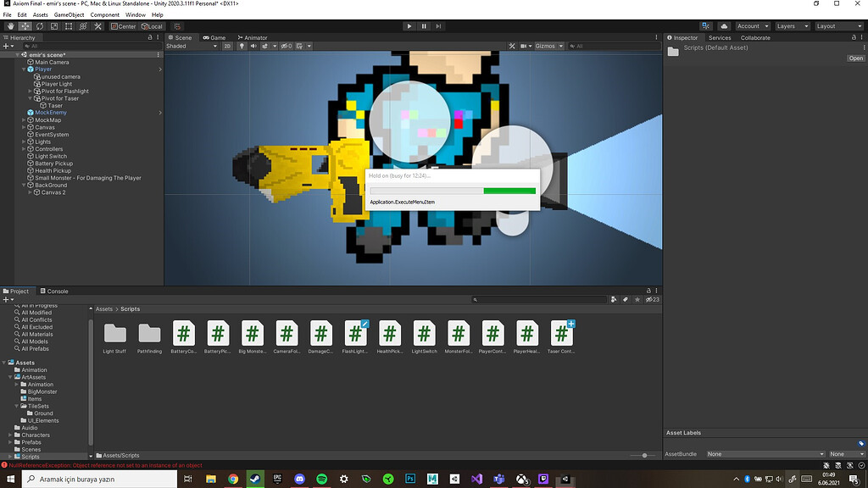This screenshot has width=868, height=488.
Task: Toggle Scene view lighting
Action: click(x=242, y=46)
